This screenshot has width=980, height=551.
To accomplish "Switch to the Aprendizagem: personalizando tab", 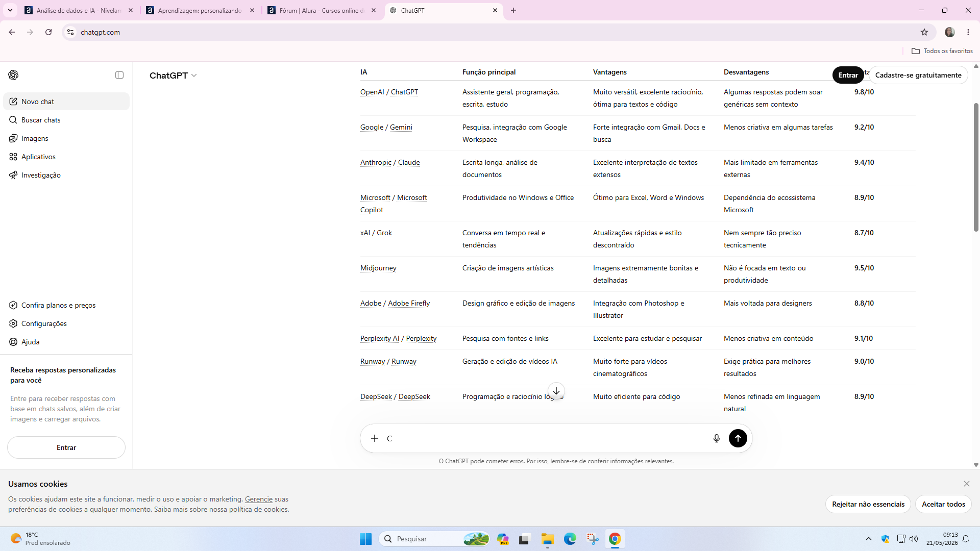I will (x=200, y=10).
